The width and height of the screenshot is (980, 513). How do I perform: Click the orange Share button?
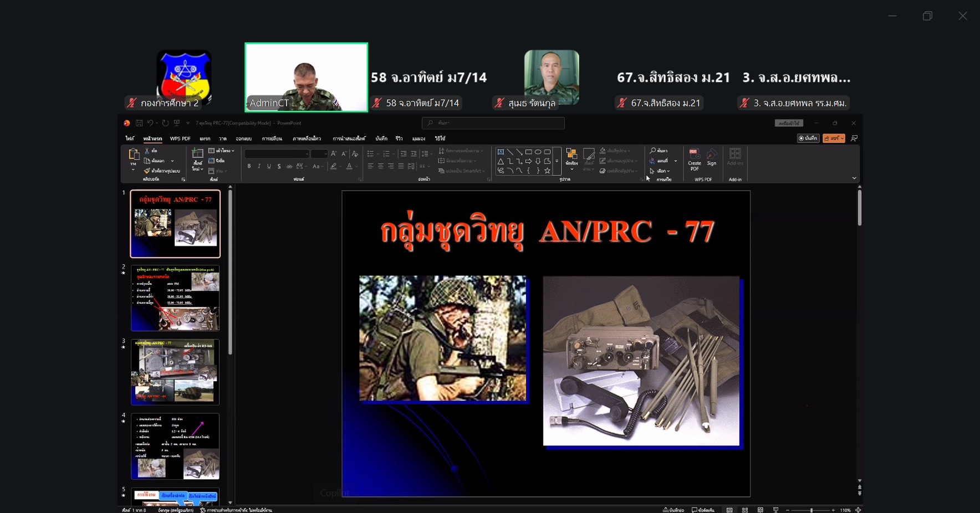834,138
